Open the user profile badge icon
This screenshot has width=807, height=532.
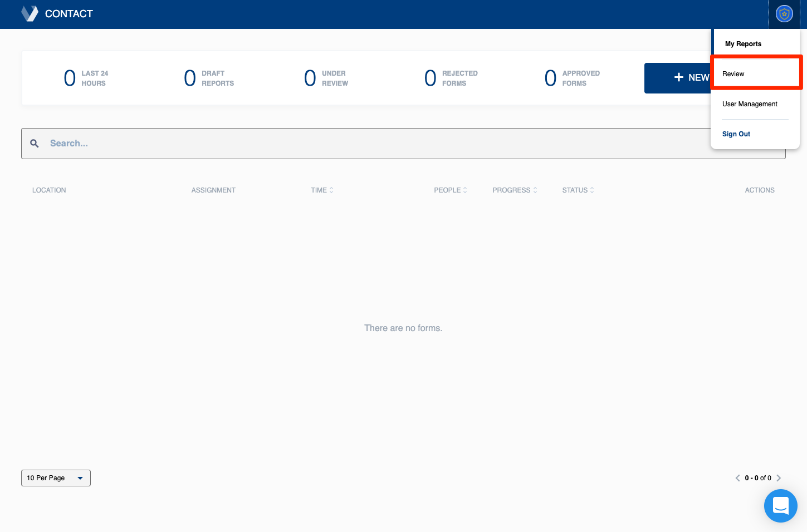coord(784,13)
